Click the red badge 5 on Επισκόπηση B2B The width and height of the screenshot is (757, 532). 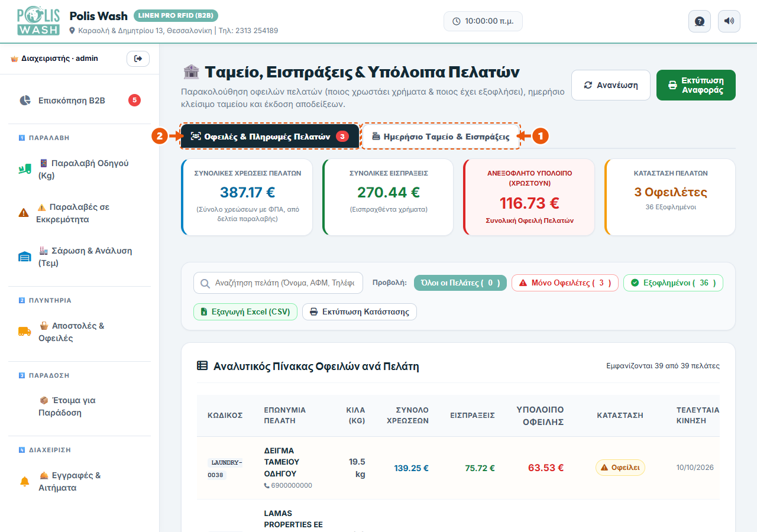click(134, 100)
